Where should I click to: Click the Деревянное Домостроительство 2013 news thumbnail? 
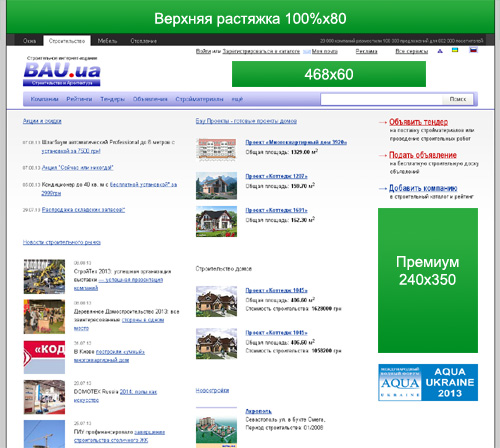(x=44, y=317)
